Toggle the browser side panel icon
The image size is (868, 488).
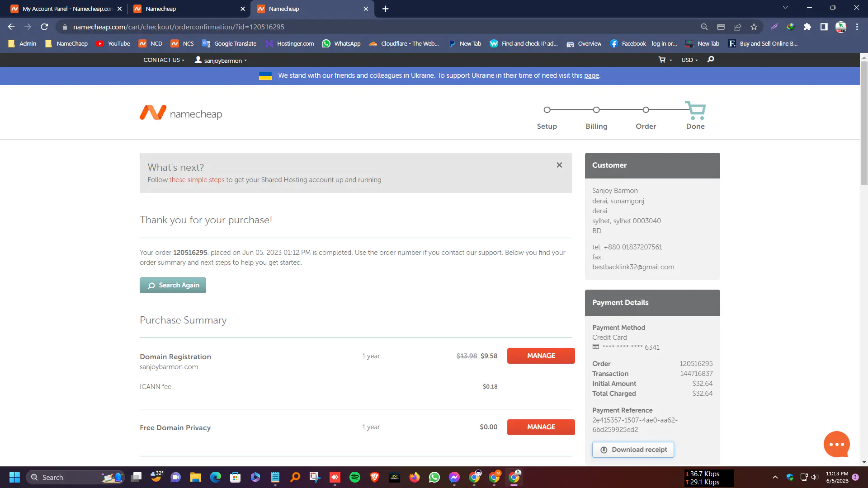[824, 27]
